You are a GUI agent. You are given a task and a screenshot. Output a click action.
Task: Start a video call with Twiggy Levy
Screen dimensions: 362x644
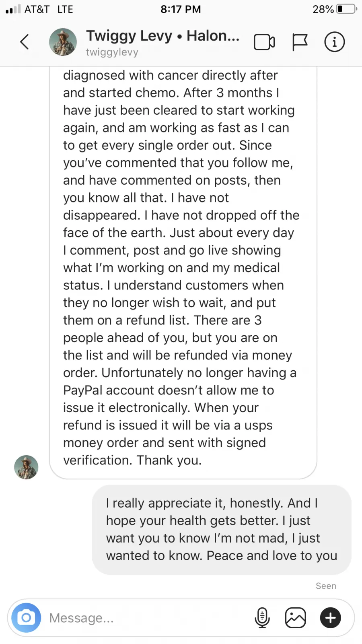point(264,42)
